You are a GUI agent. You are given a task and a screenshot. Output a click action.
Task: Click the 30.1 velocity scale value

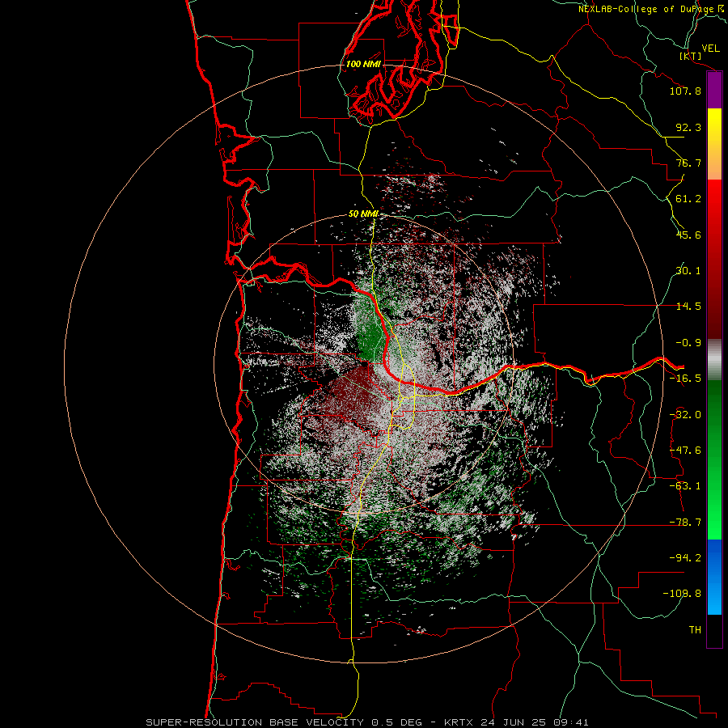pyautogui.click(x=688, y=270)
